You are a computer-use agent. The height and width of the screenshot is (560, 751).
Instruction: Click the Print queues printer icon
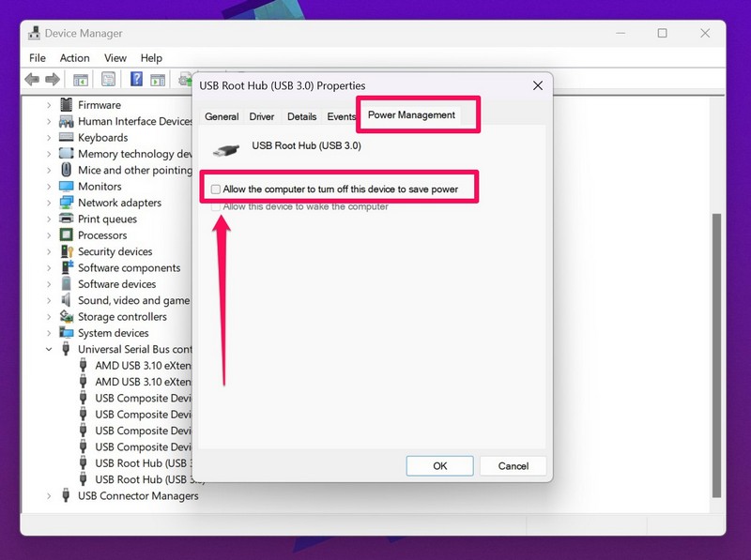point(66,219)
